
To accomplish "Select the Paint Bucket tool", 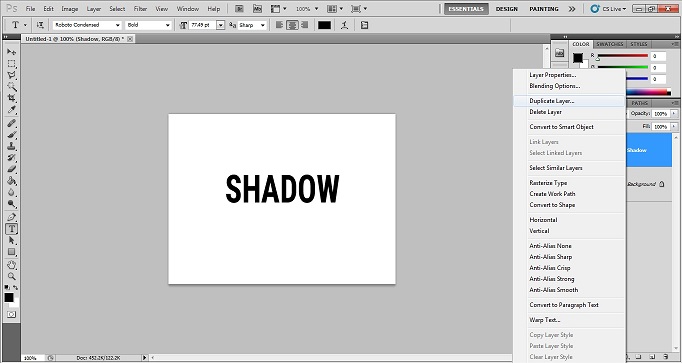I will (11, 180).
